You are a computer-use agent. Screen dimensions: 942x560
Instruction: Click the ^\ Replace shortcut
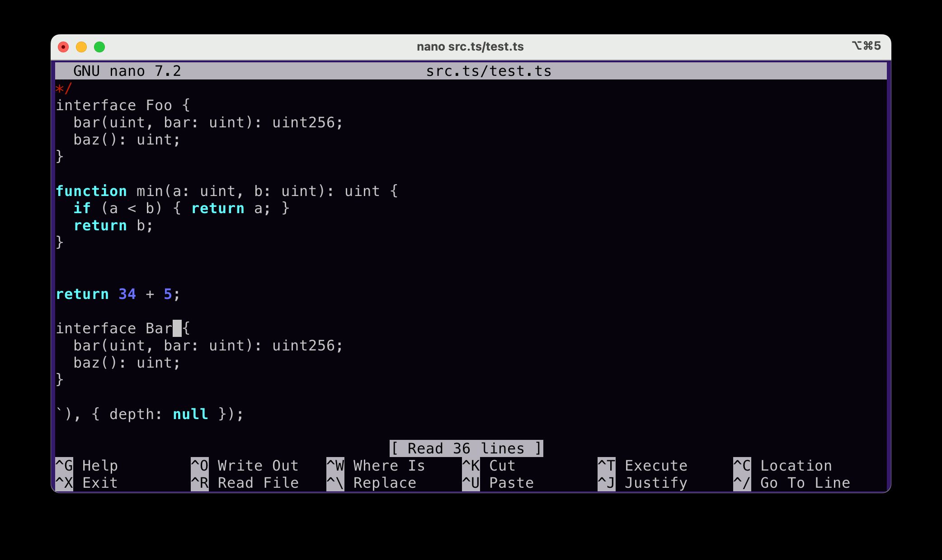(372, 483)
